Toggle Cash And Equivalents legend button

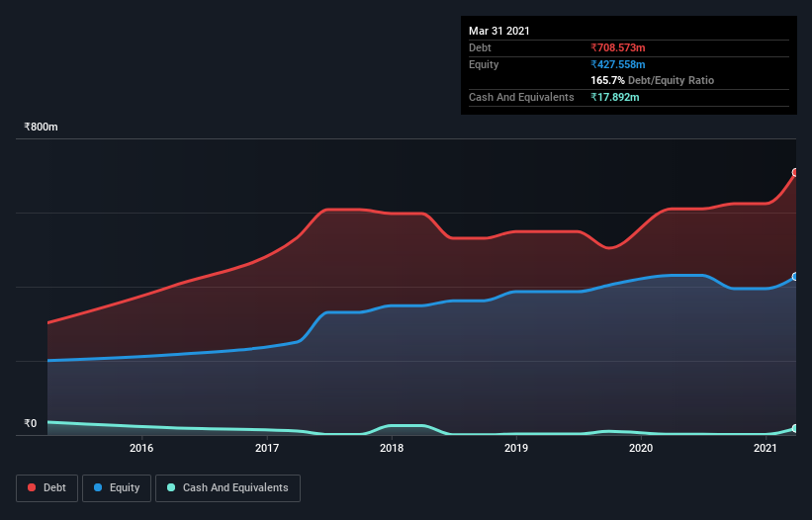click(227, 488)
